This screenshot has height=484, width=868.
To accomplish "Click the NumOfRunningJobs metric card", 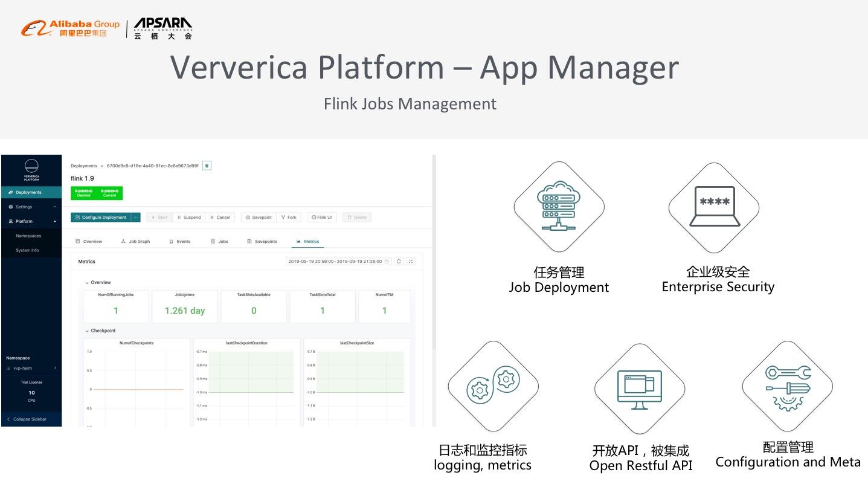I will click(x=116, y=306).
